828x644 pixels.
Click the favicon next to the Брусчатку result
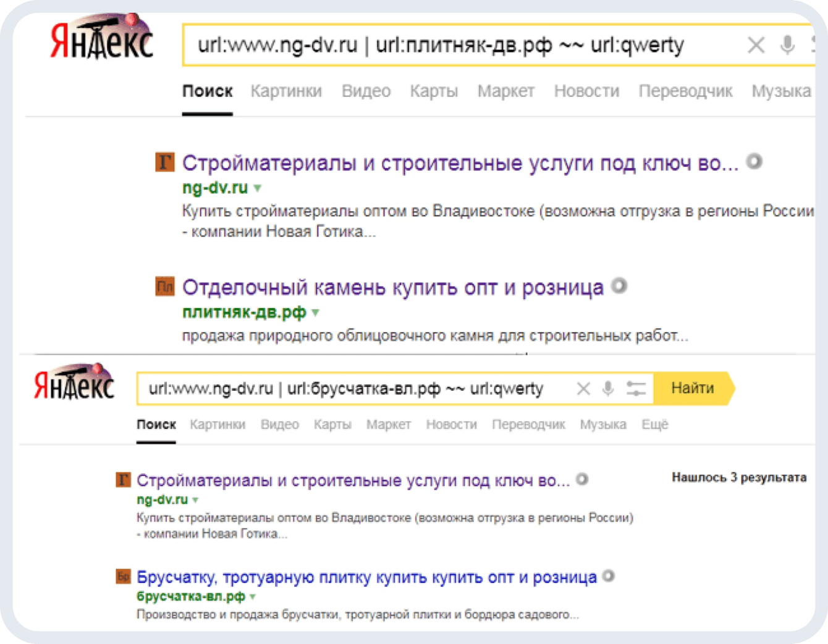point(123,577)
